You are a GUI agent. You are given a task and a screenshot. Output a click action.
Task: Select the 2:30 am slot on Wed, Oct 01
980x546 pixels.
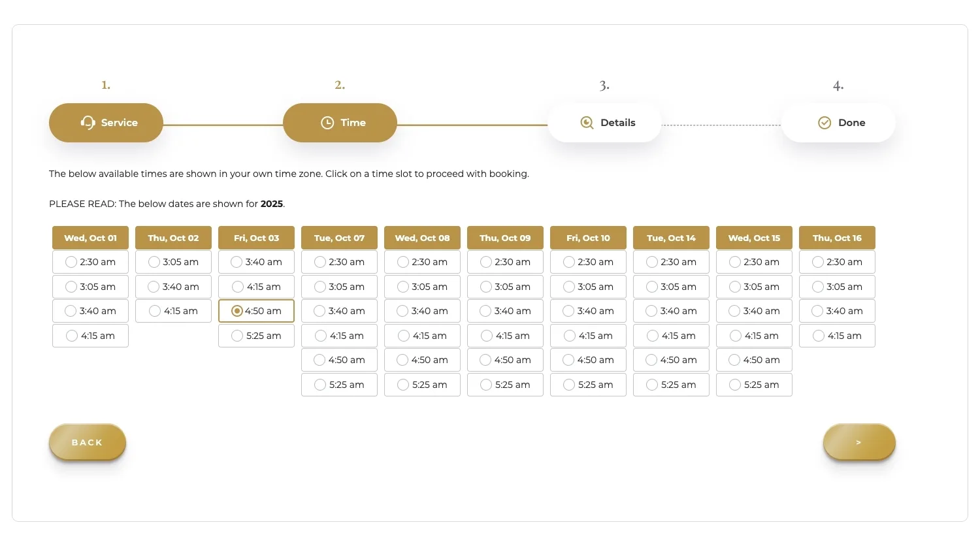pos(90,262)
